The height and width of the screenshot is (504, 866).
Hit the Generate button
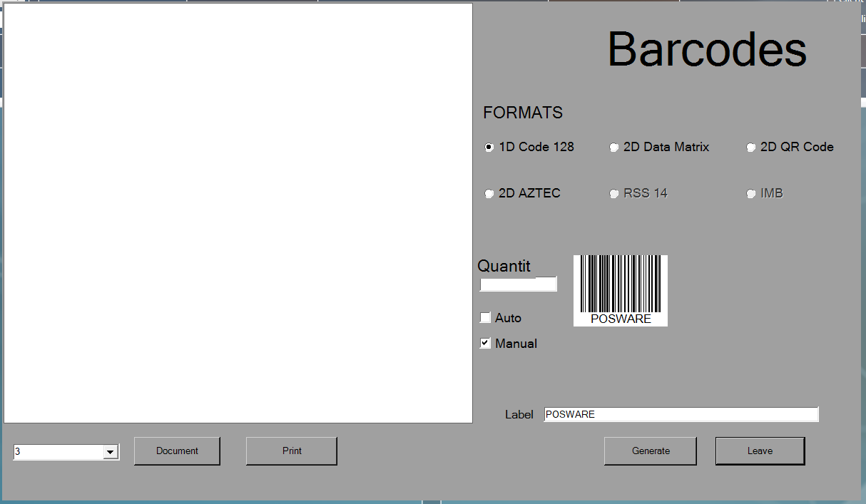pos(650,451)
